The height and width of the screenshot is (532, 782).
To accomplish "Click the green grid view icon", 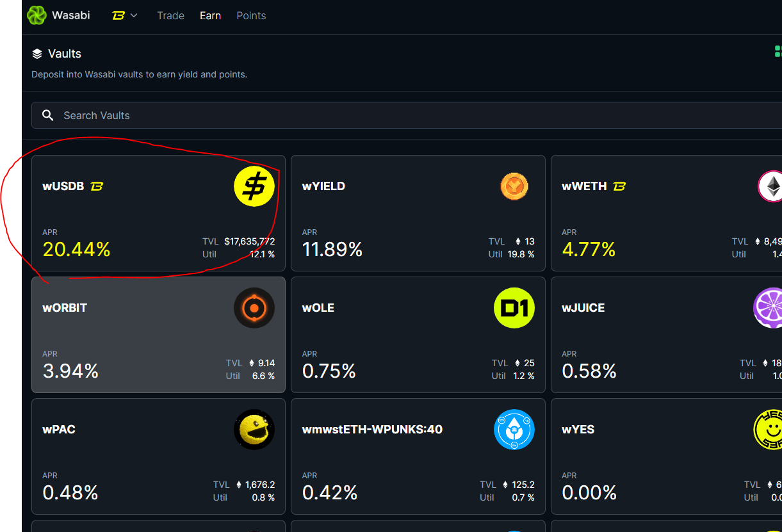I will click(778, 51).
